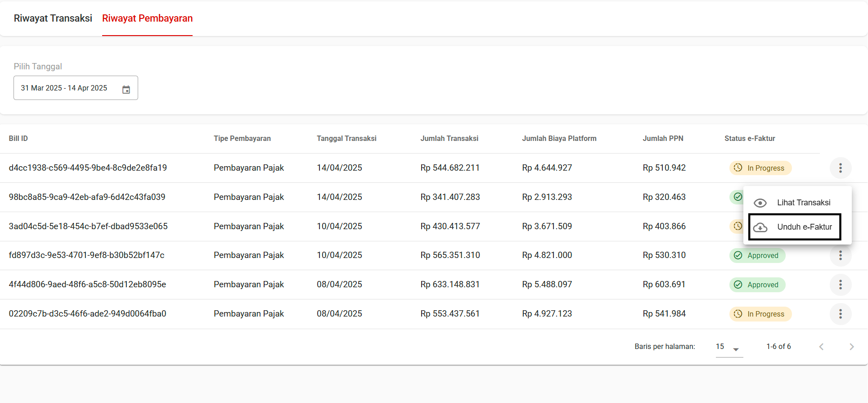Click Approved status on 4f44d806 row

pyautogui.click(x=757, y=285)
